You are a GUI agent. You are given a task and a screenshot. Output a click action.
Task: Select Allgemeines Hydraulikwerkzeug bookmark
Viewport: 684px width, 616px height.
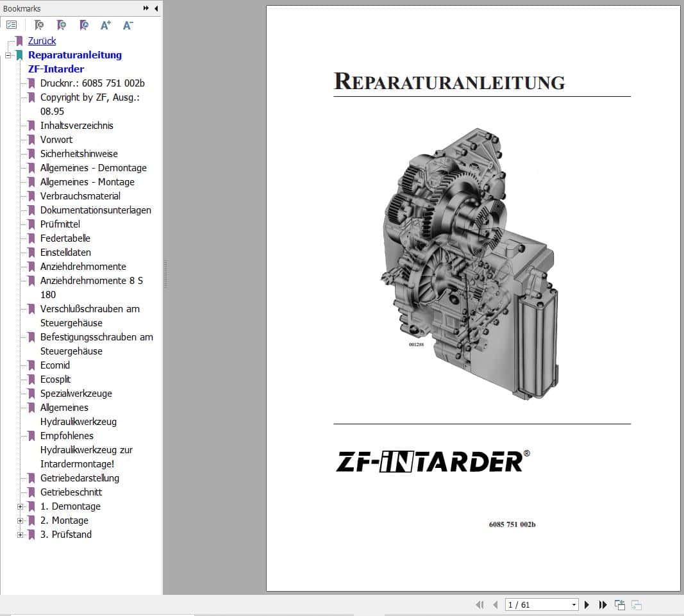[78, 415]
